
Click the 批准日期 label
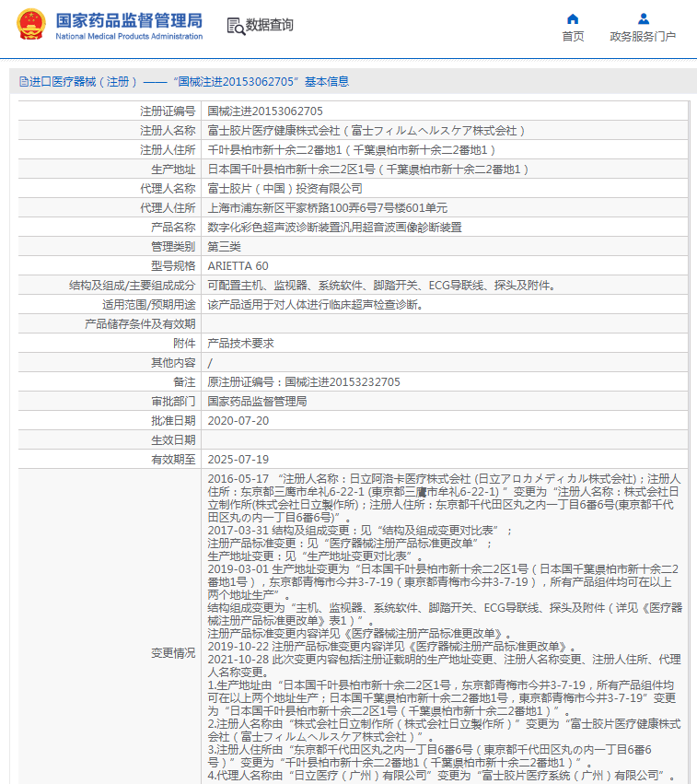[173, 421]
